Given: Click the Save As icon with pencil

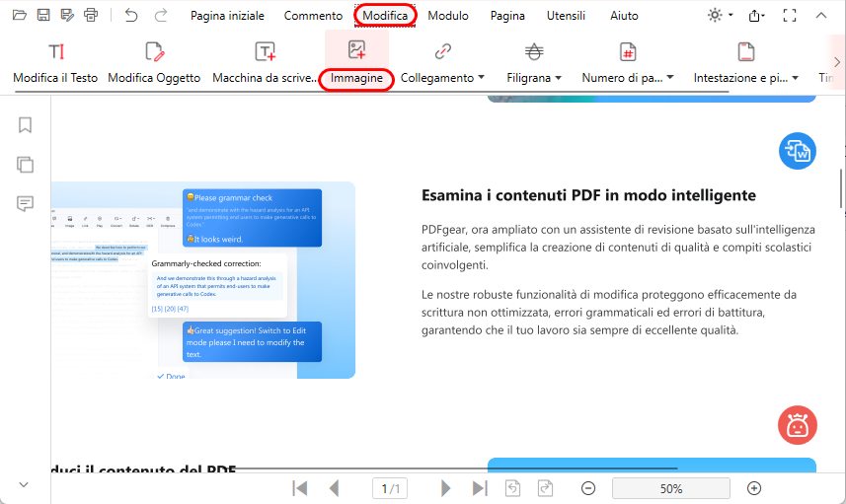Looking at the screenshot, I should coord(67,15).
